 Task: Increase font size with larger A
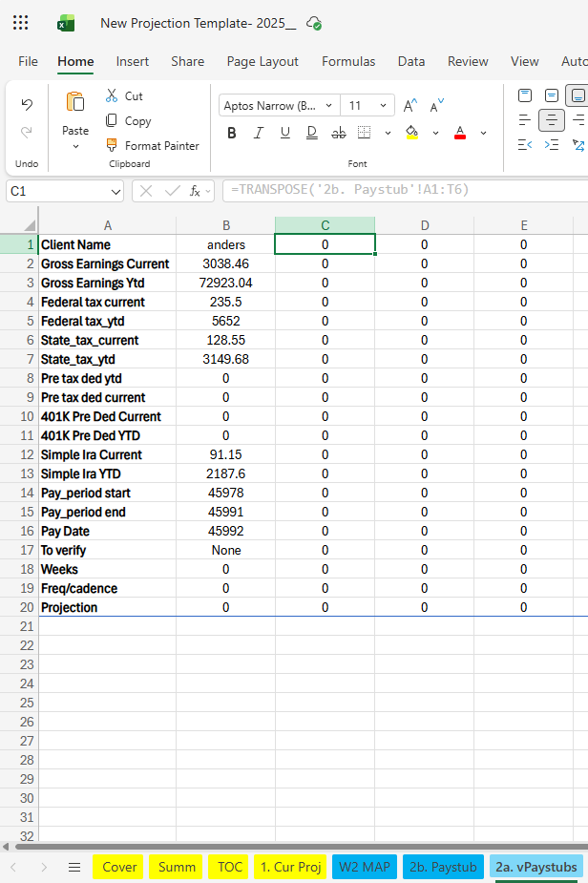pos(410,105)
